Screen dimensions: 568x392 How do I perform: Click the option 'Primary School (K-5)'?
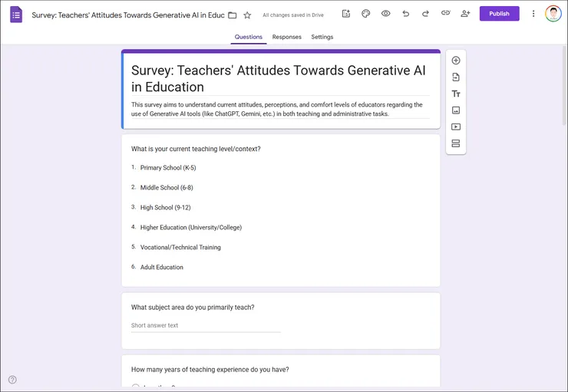click(168, 167)
